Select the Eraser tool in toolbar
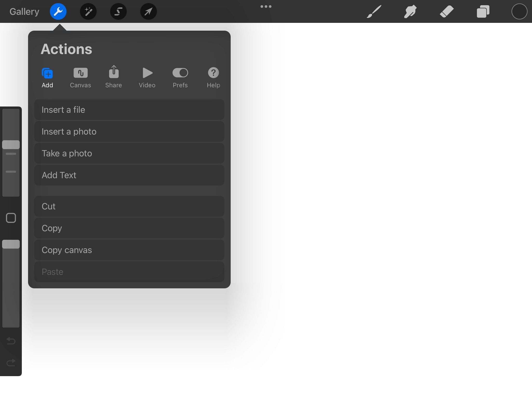Viewport: 532px width, 399px height. (445, 11)
